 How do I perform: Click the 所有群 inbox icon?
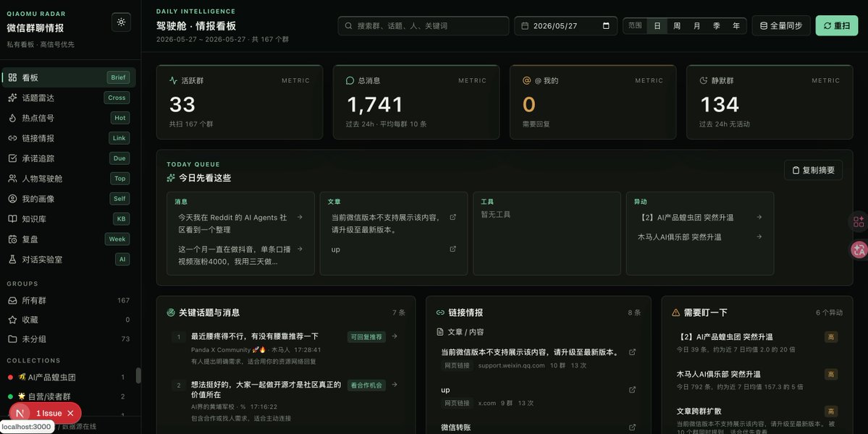(12, 300)
